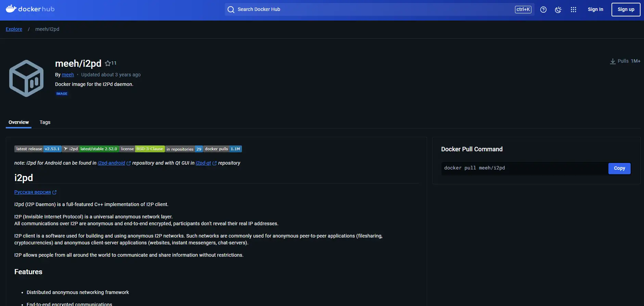Open the apps grid menu icon
644x306 pixels.
point(574,10)
